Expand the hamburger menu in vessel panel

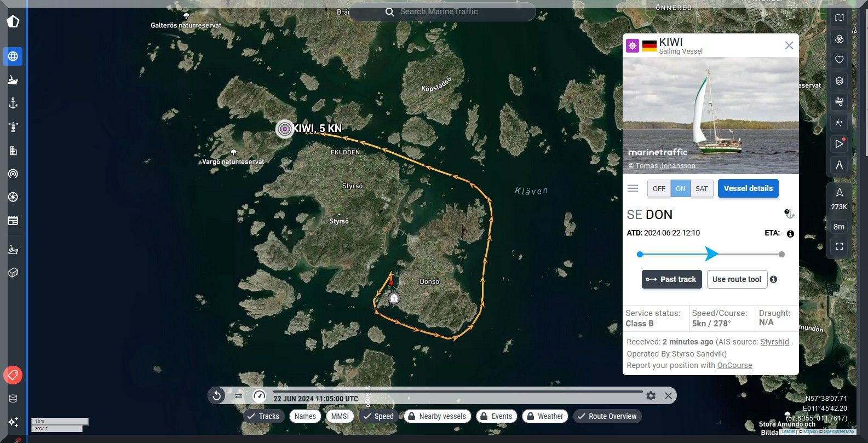pos(633,188)
